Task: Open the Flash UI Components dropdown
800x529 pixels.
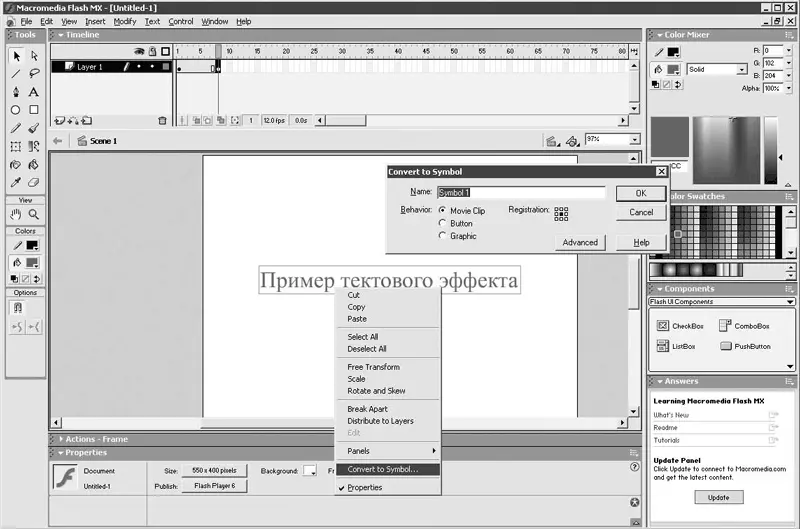Action: (x=721, y=301)
